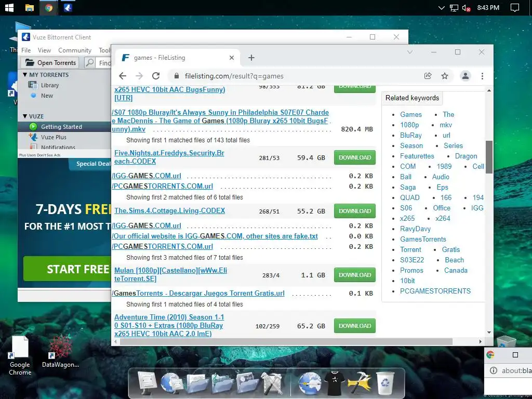This screenshot has width=532, height=399.
Task: Open File Explorer from the taskbar
Action: [30, 7]
